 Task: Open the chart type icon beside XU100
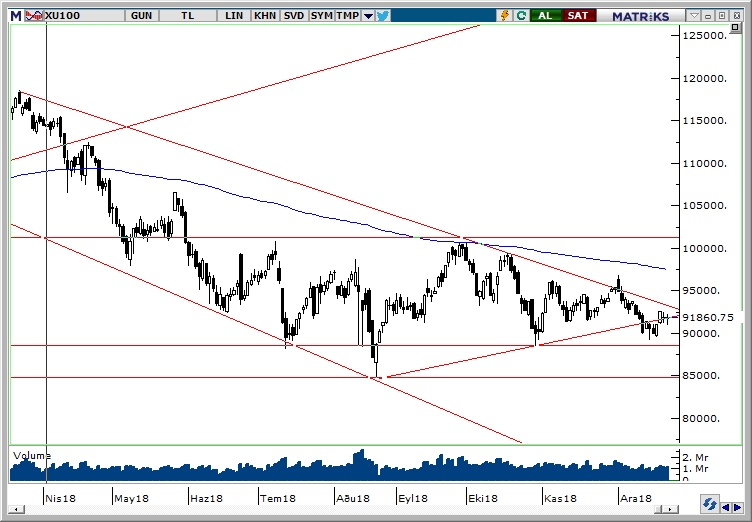34,16
